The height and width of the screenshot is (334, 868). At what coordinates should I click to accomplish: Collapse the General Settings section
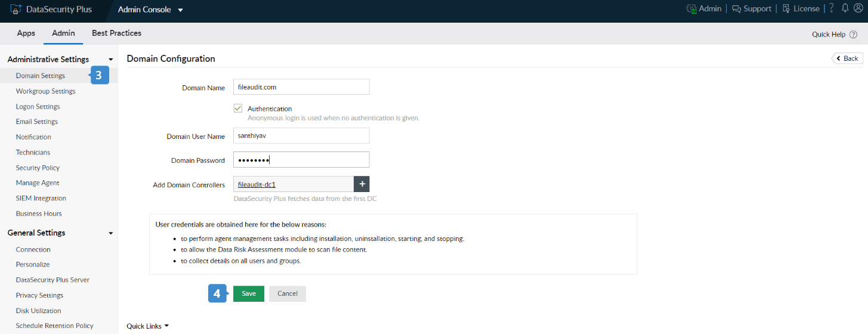[111, 233]
